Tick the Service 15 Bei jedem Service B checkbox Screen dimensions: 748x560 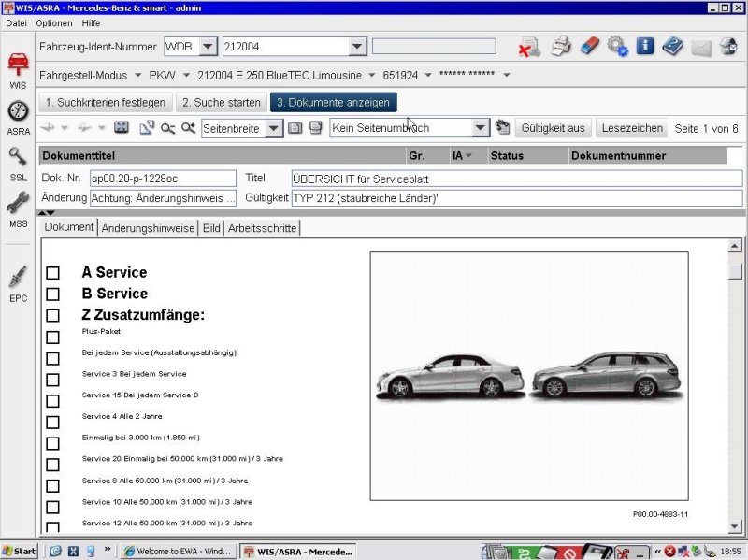point(52,401)
